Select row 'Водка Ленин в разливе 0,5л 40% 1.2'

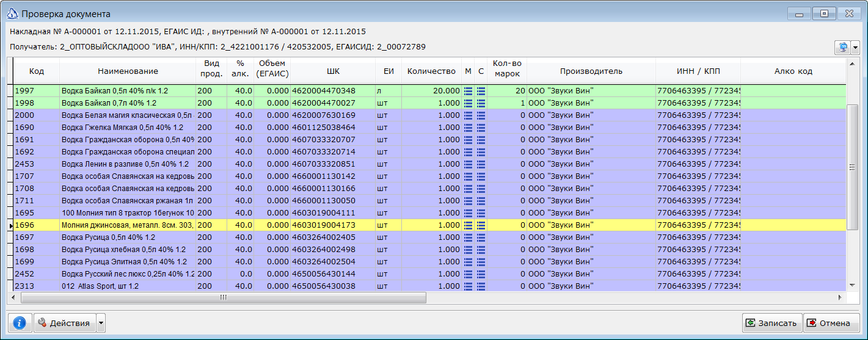tap(429, 164)
